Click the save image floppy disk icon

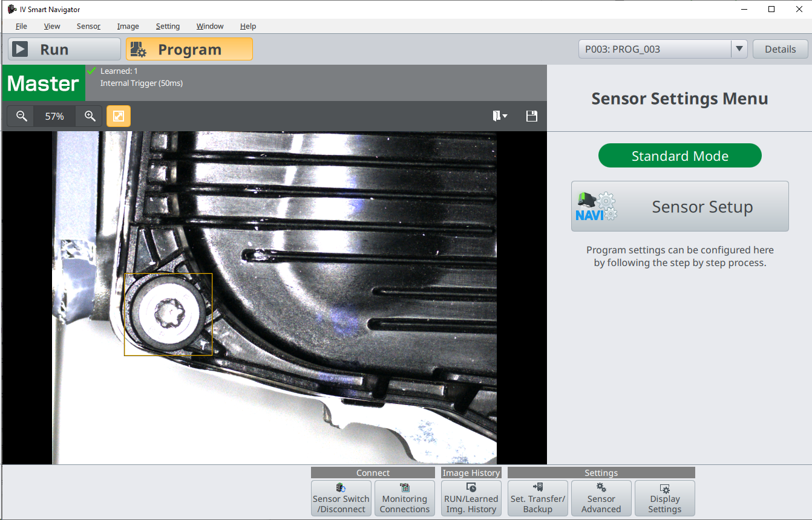pyautogui.click(x=532, y=116)
